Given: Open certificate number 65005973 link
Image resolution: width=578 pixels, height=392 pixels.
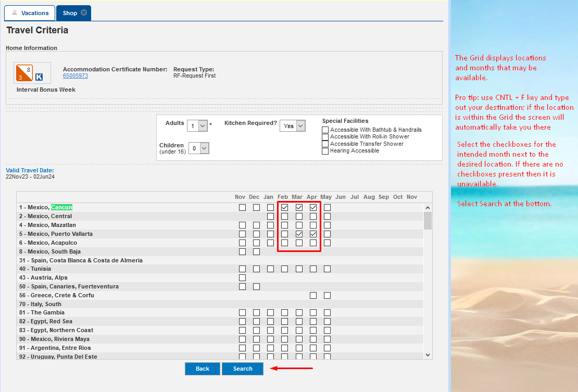Looking at the screenshot, I should click(76, 75).
